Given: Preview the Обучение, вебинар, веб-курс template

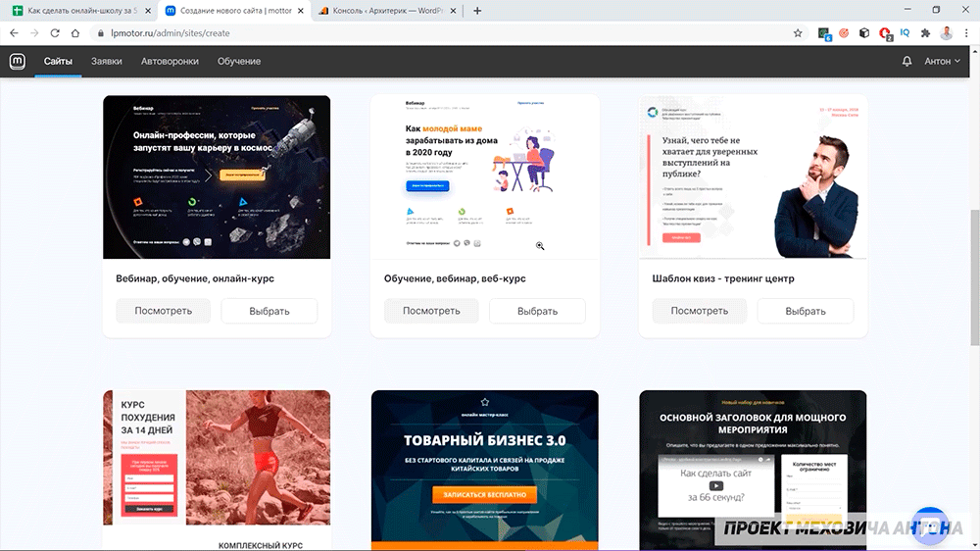Looking at the screenshot, I should pyautogui.click(x=431, y=311).
